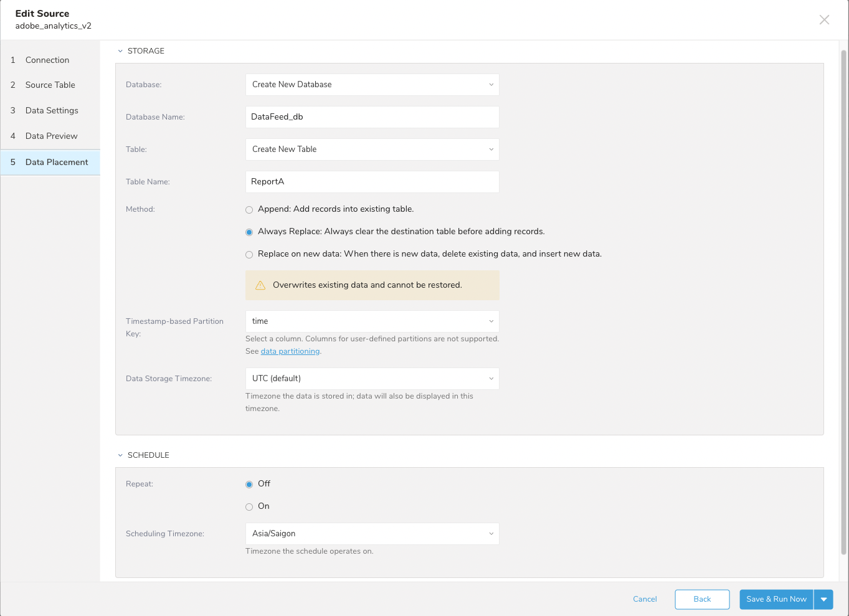The width and height of the screenshot is (849, 616).
Task: Open Data Storage Timezone dropdown
Action: 372,379
